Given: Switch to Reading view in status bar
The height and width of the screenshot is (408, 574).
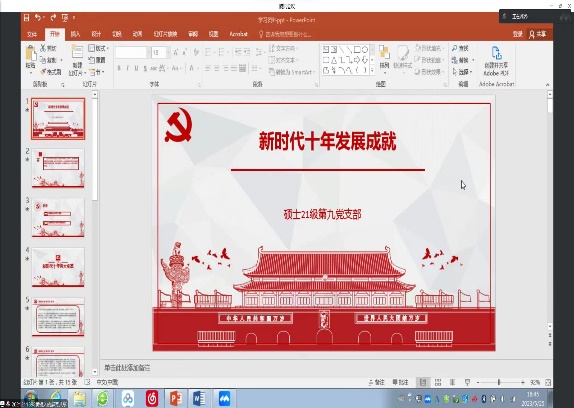Looking at the screenshot, I should (452, 382).
